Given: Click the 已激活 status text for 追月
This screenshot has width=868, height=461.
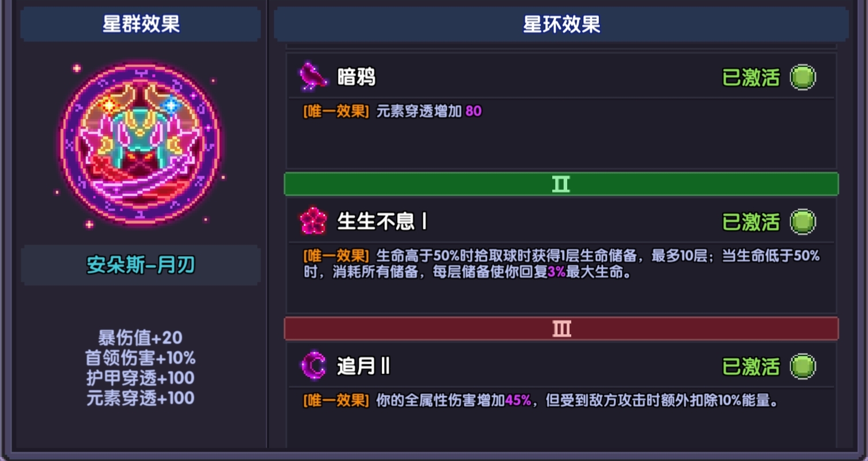Looking at the screenshot, I should coord(751,366).
